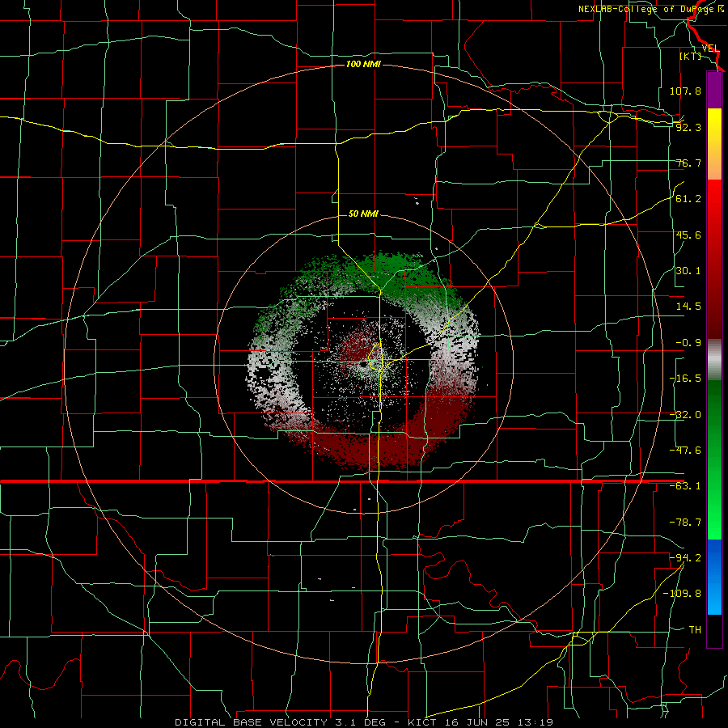Screen dimensions: 728x728
Task: Click the 61.2 legend value
Action: tap(688, 199)
